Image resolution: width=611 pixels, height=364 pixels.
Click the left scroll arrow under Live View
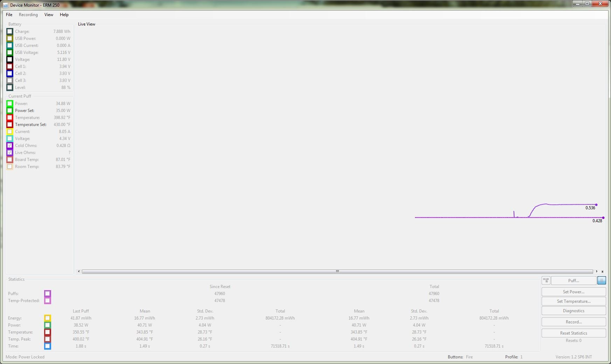pos(79,271)
